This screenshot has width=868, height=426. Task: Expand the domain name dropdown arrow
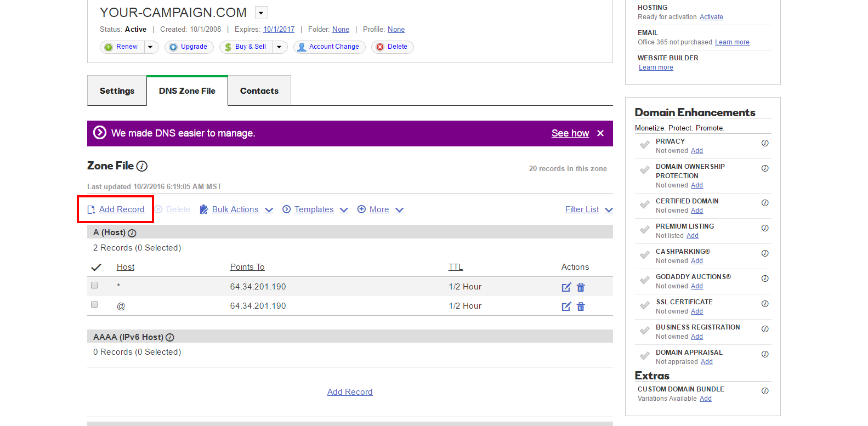pos(262,13)
